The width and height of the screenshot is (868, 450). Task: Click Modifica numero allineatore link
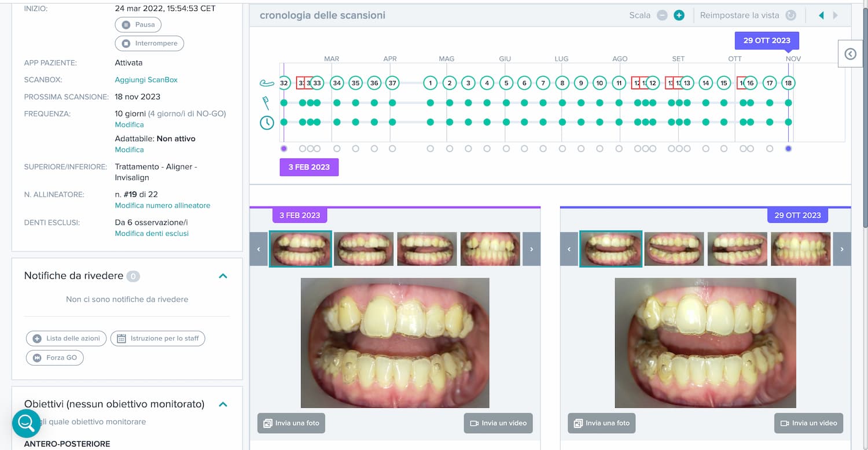[163, 205]
